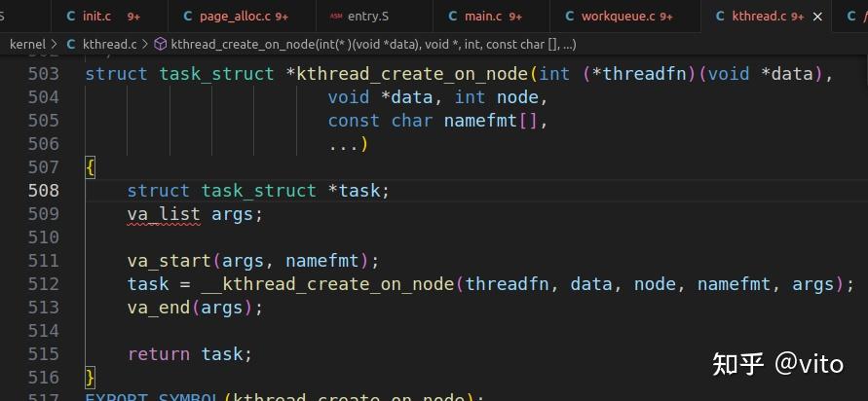This screenshot has height=401, width=868.
Task: Click va_end on line 513
Action: [159, 308]
